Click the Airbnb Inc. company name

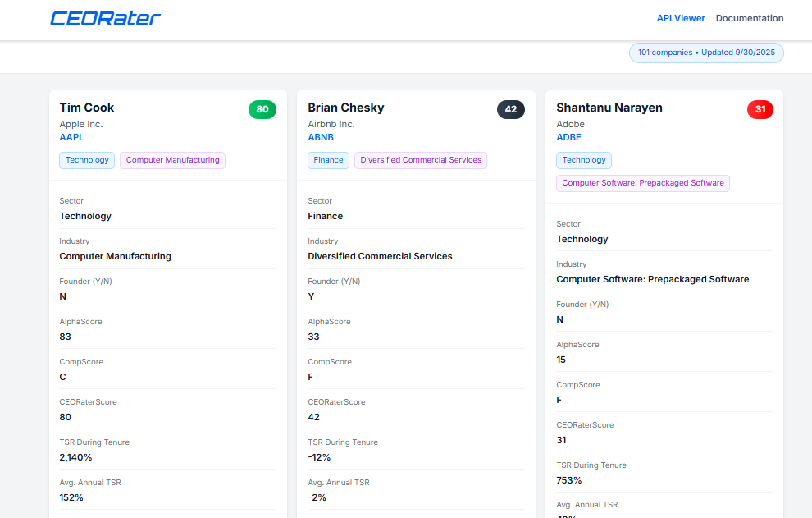pos(331,125)
